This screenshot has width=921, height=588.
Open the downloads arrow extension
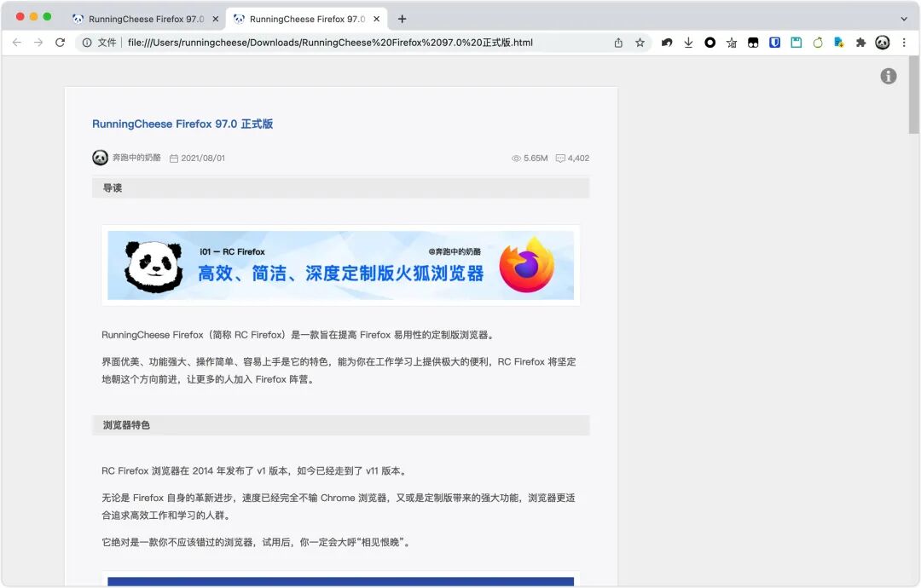(688, 43)
